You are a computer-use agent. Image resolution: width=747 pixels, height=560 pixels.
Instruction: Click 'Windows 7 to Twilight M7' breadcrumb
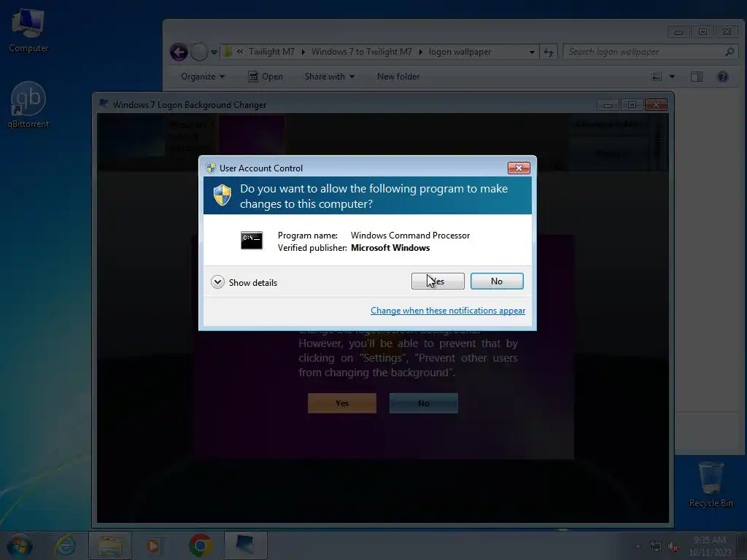pyautogui.click(x=362, y=52)
